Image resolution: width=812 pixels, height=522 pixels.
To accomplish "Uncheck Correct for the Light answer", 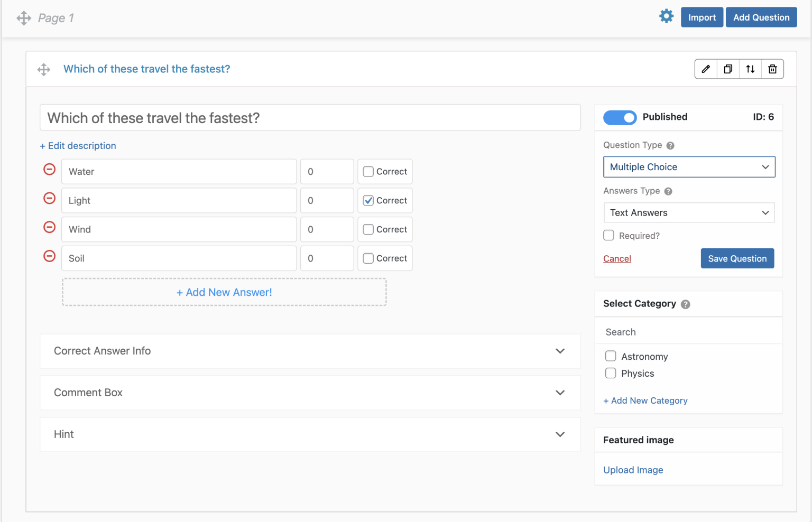I will [x=368, y=200].
